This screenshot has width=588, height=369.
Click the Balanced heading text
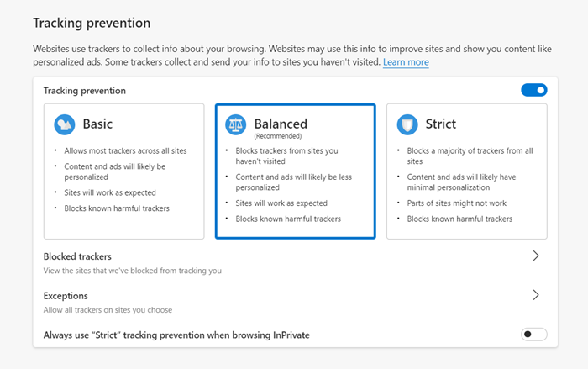click(281, 124)
